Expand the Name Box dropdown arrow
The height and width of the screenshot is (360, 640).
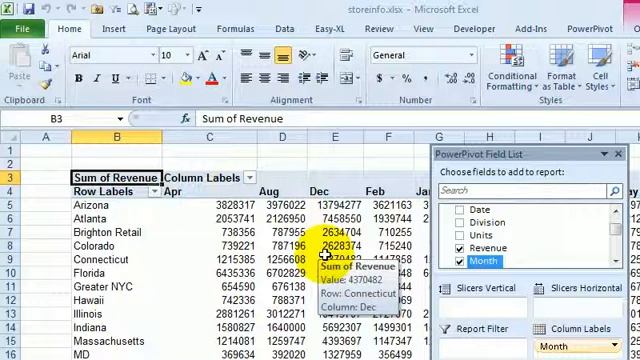point(120,119)
